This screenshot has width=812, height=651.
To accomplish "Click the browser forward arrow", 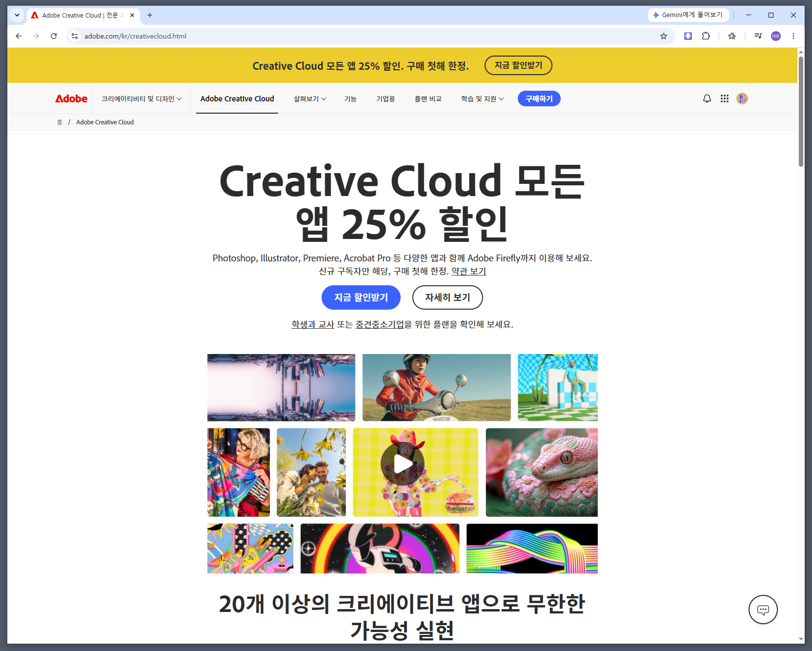I will click(x=36, y=36).
